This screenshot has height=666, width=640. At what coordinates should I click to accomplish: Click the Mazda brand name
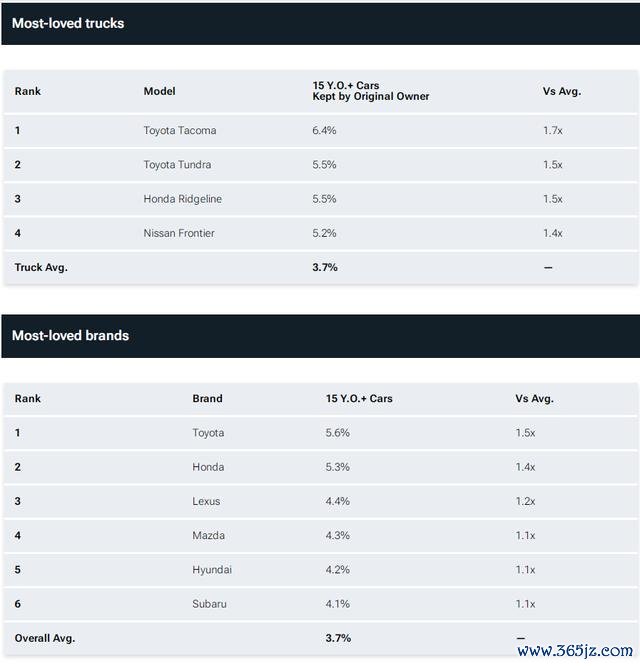coord(208,536)
